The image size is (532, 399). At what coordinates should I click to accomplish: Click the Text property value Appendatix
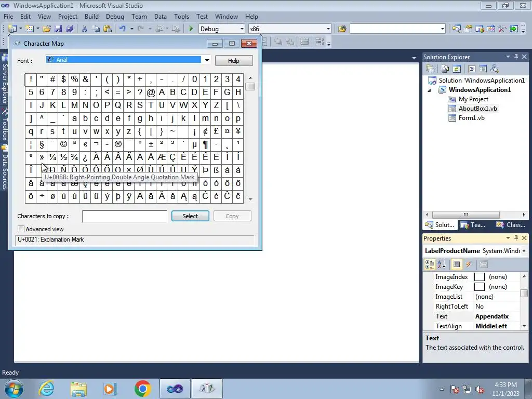[492, 316]
